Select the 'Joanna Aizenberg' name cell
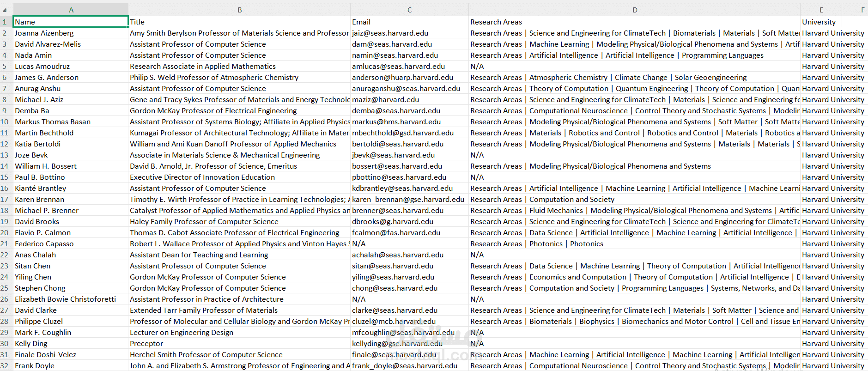 (71, 33)
